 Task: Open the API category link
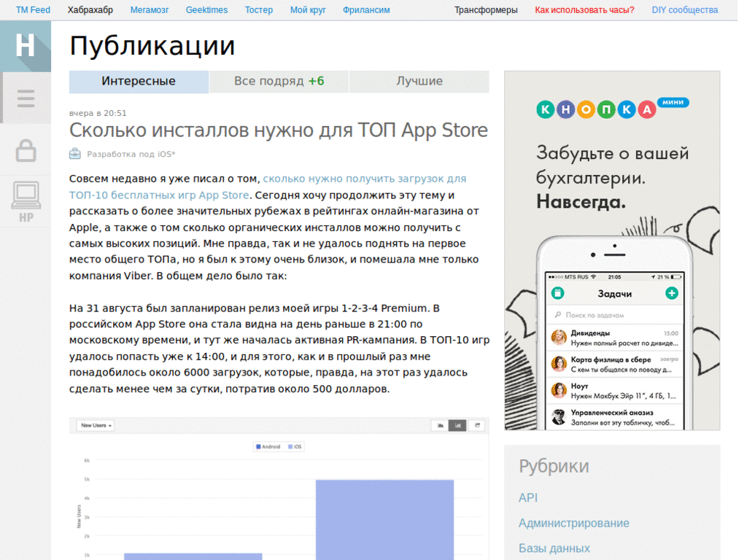(x=528, y=498)
